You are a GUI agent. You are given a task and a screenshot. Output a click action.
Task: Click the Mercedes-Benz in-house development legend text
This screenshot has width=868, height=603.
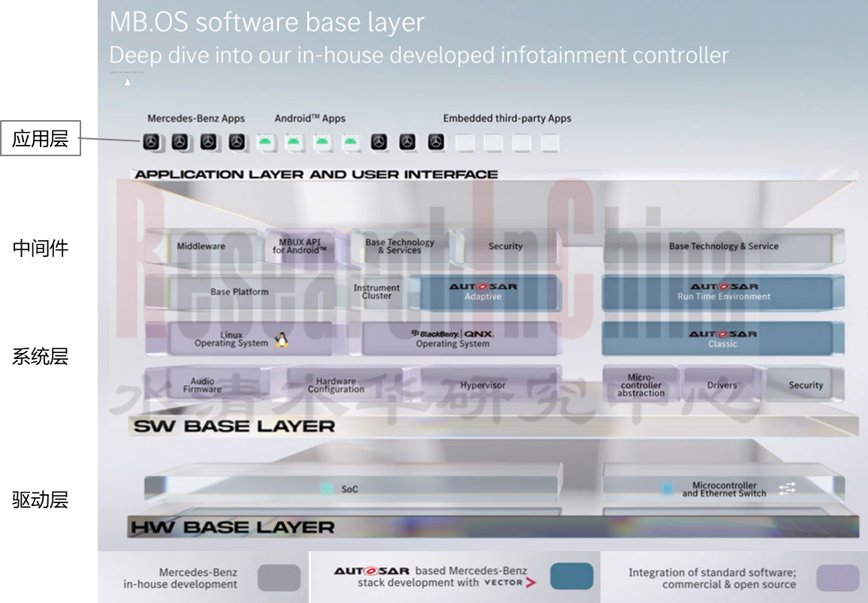(x=180, y=578)
